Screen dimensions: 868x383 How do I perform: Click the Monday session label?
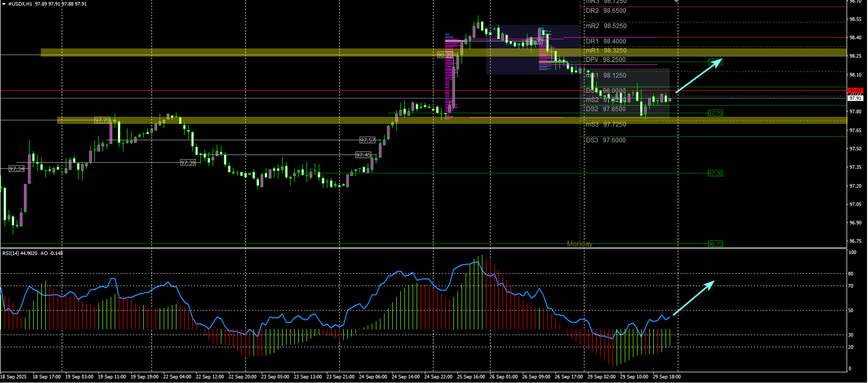[580, 244]
